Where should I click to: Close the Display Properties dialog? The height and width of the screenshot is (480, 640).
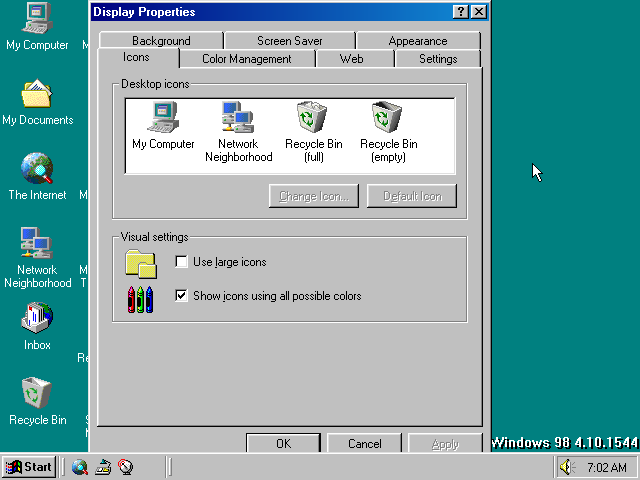point(478,12)
